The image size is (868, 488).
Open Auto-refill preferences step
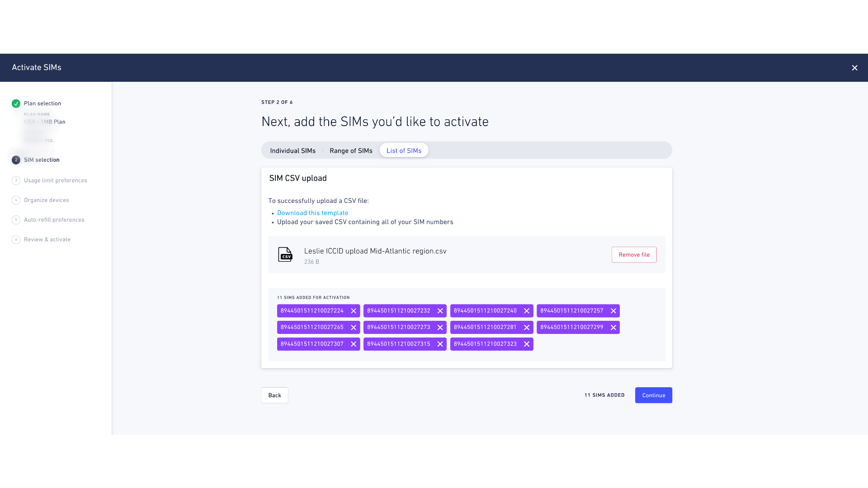click(54, 220)
